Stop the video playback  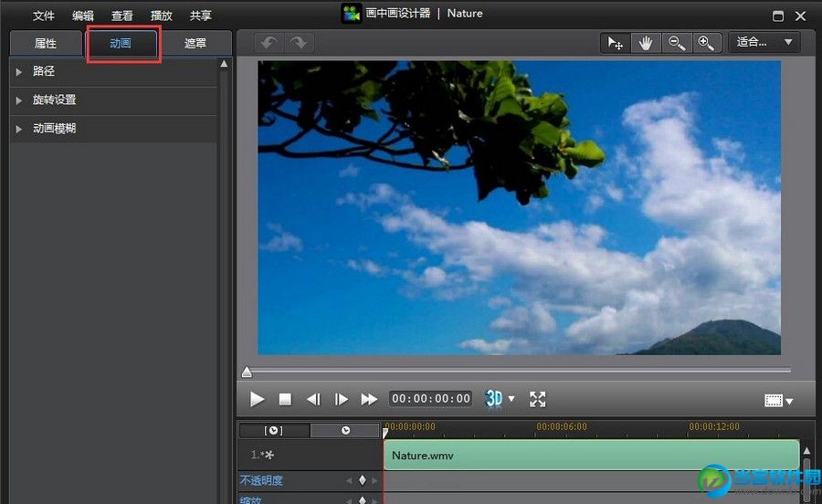[285, 399]
